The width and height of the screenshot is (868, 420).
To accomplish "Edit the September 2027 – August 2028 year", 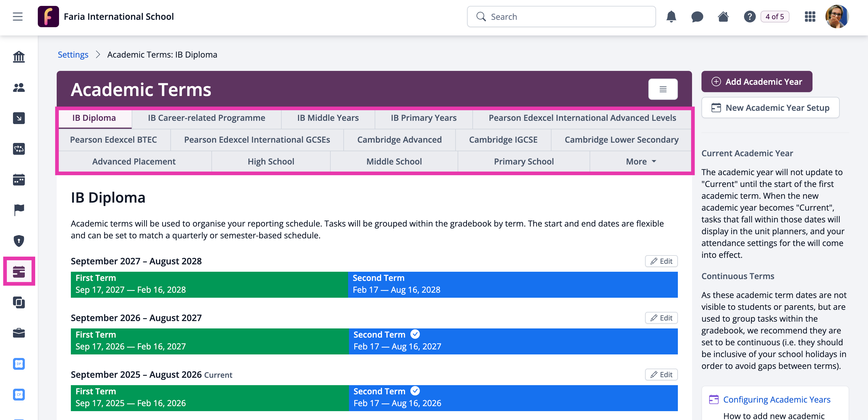I will pyautogui.click(x=661, y=261).
